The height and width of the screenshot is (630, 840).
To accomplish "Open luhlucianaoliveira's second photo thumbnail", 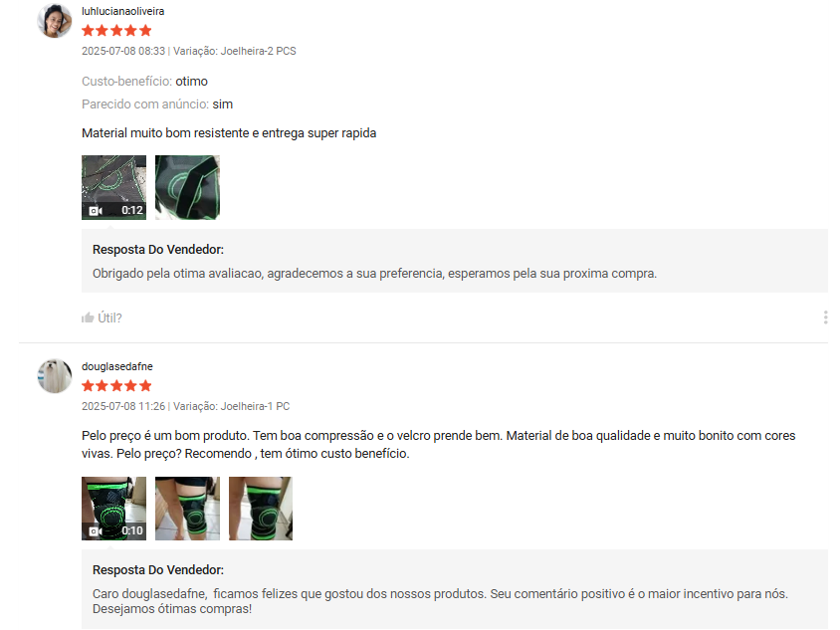I will click(x=187, y=187).
